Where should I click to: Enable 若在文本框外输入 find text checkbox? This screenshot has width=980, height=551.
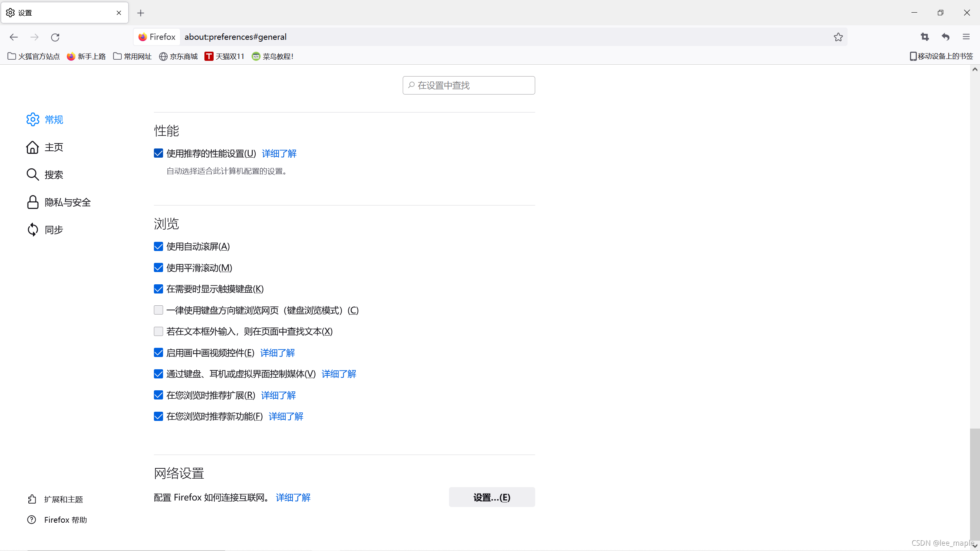(x=158, y=331)
